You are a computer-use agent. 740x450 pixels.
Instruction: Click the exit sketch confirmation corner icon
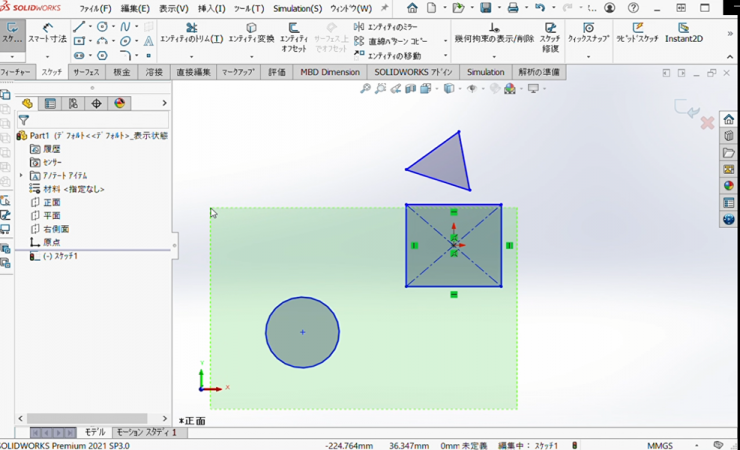(x=687, y=108)
